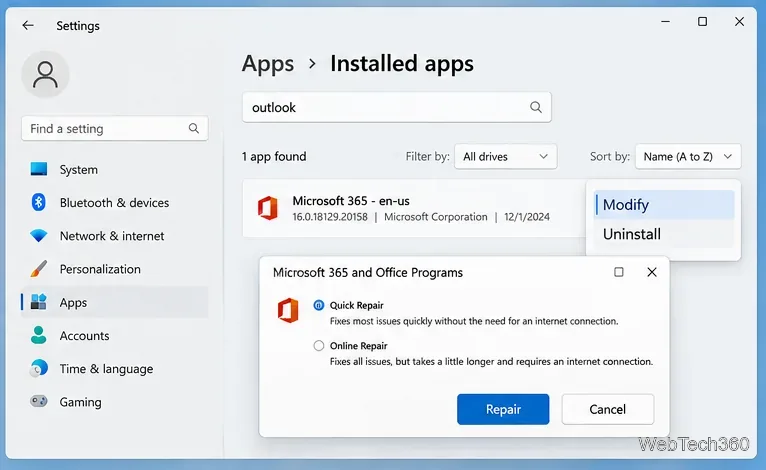Open Gaming settings
This screenshot has width=766, height=470.
(114, 402)
